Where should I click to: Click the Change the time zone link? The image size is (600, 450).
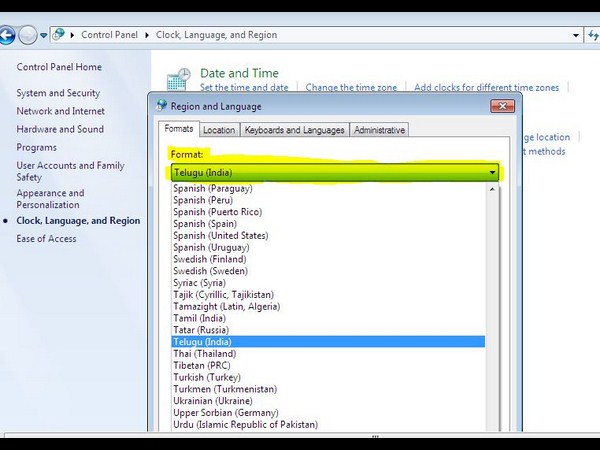pyautogui.click(x=351, y=88)
